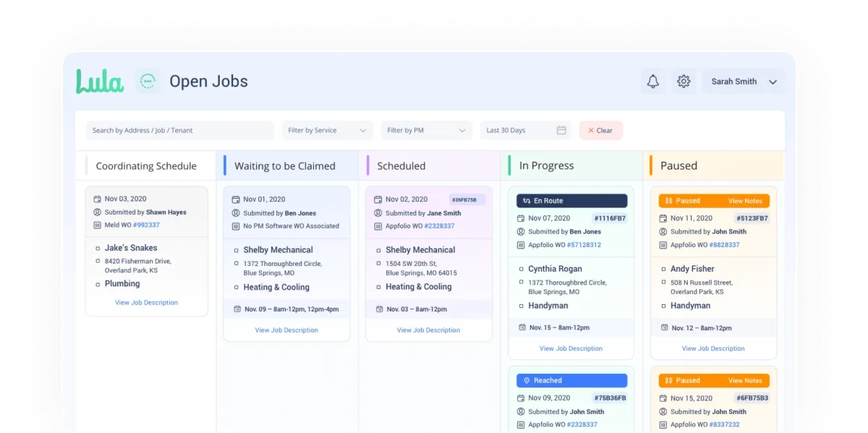
Task: View Job Description in Scheduled card
Action: (428, 330)
